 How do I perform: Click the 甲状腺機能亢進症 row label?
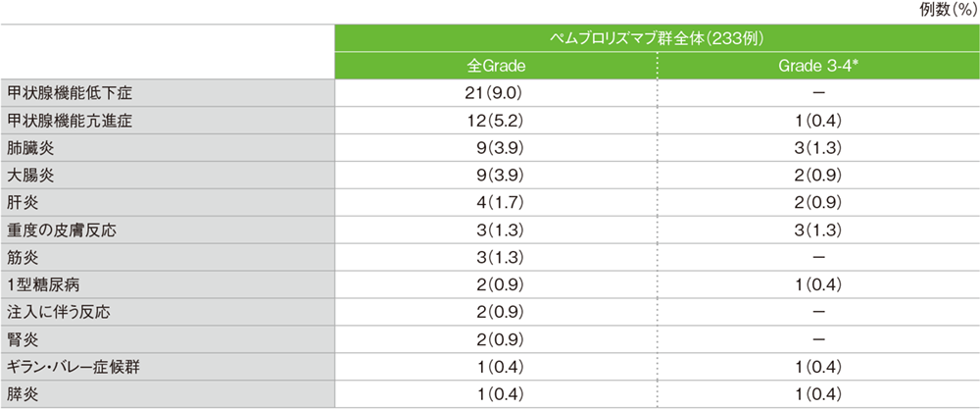[70, 121]
